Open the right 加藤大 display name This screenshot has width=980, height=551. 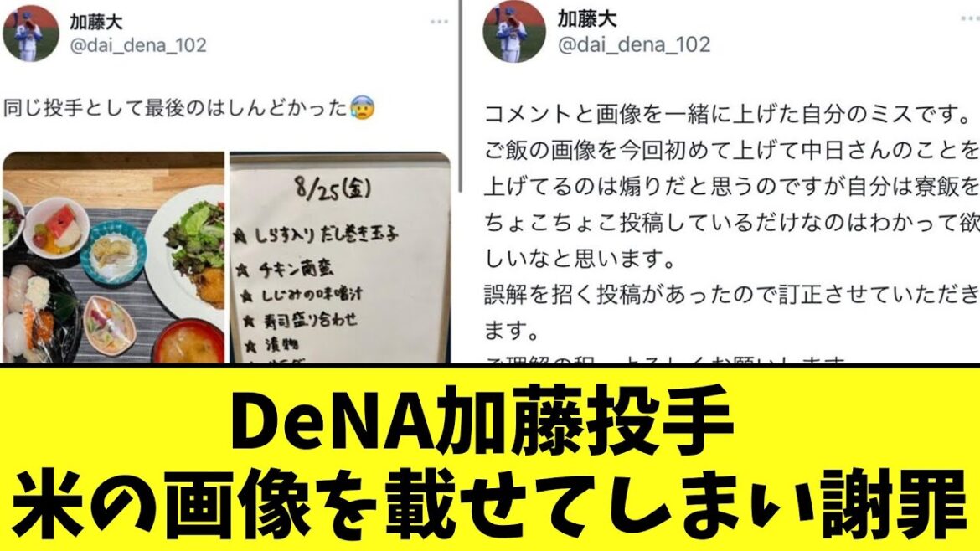click(x=586, y=18)
